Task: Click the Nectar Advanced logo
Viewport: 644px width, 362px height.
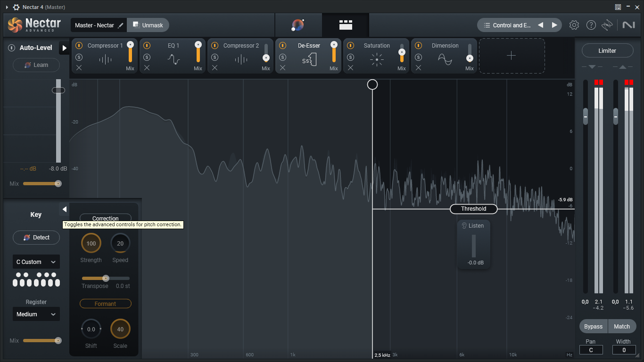Action: click(34, 25)
